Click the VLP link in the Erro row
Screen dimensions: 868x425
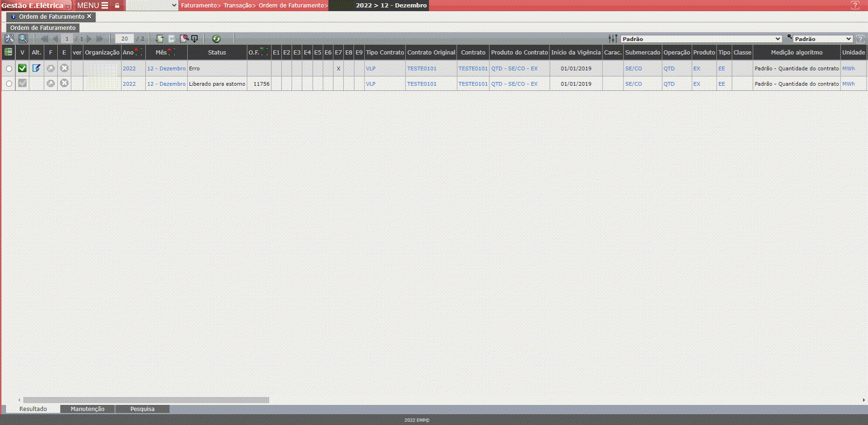coord(371,69)
